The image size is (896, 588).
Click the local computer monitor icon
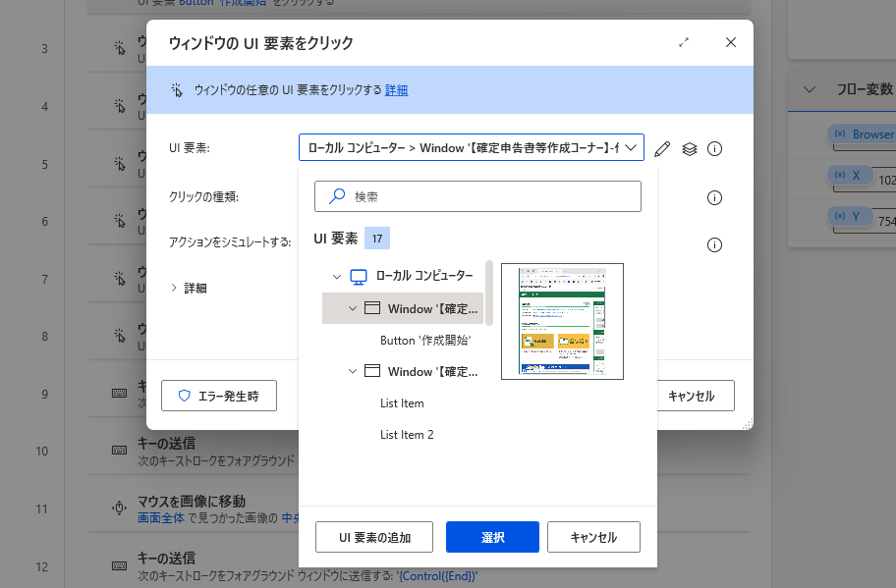pos(359,277)
